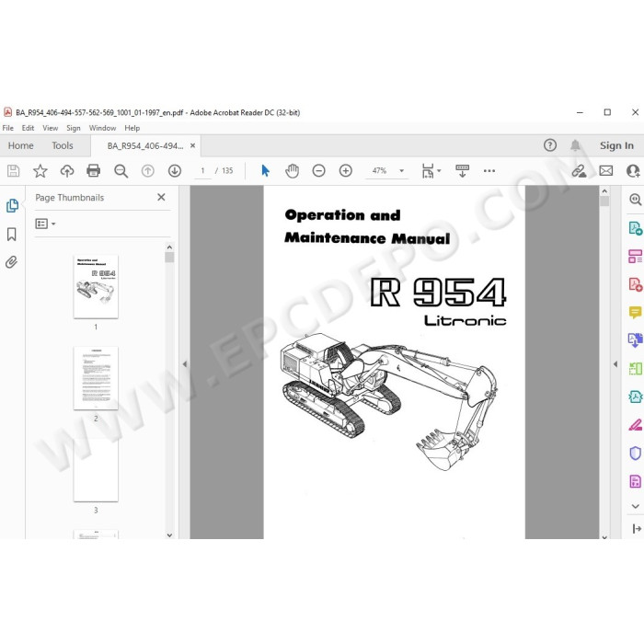Upload file to cloud icon
Image resolution: width=644 pixels, height=644 pixels.
click(x=67, y=170)
